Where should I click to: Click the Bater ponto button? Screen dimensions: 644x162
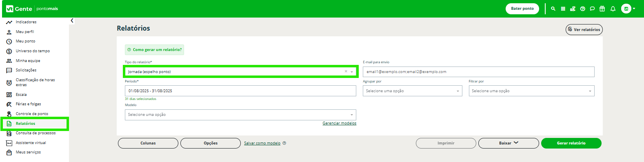(522, 9)
